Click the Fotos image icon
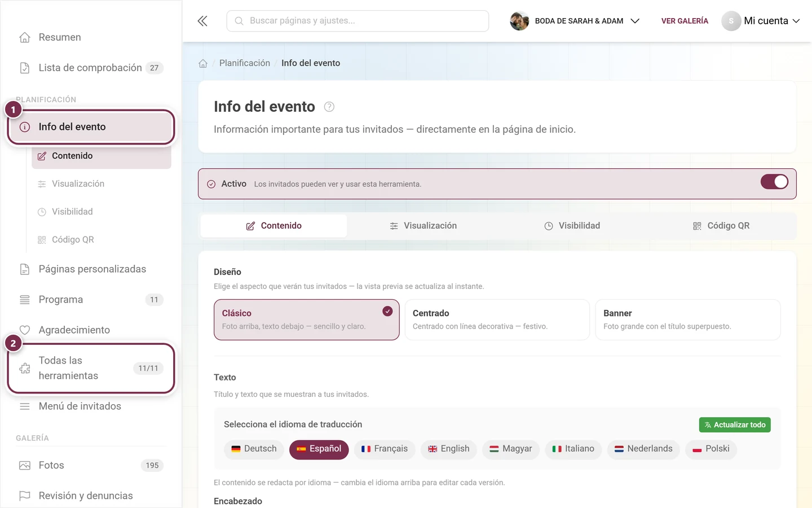Viewport: 812px width, 508px height. [25, 466]
